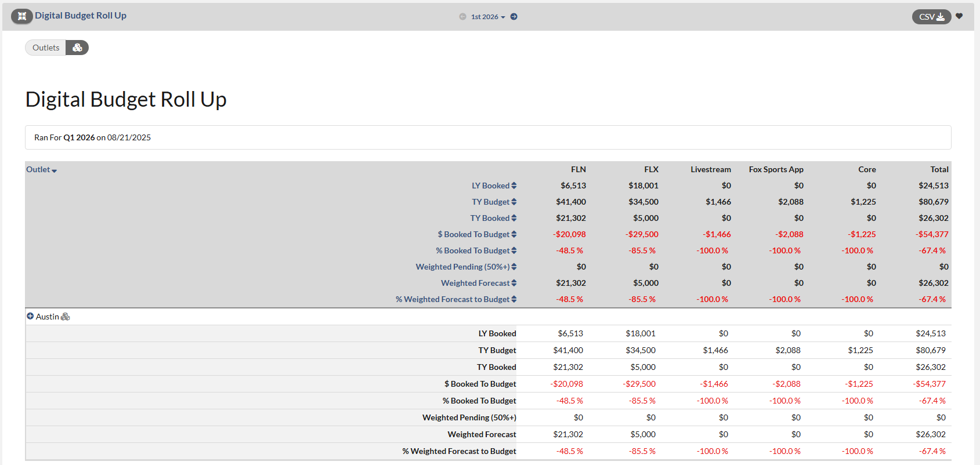Select Austin Core $ Booked To Budget -$1,225

point(859,384)
